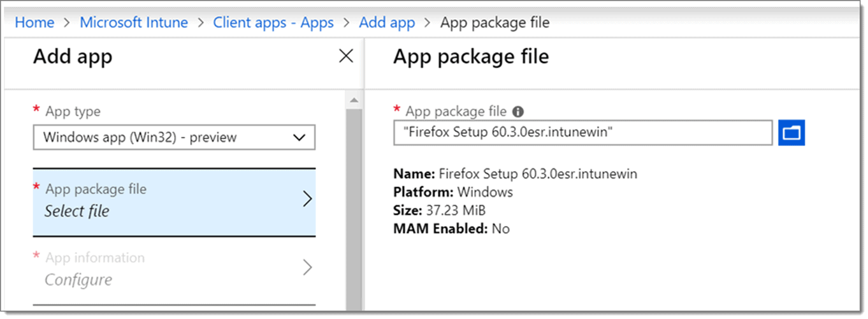Return to Add app breadcrumb link
Image resolution: width=868 pixels, height=319 pixels.
click(x=387, y=23)
